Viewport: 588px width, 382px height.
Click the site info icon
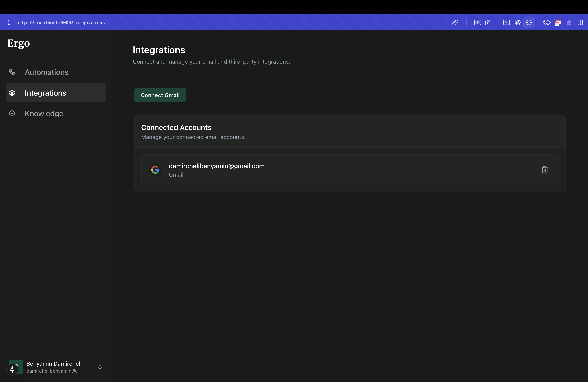point(9,22)
